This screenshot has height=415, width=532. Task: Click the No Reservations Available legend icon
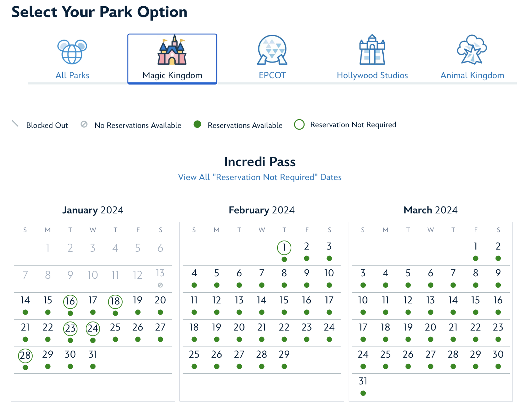tap(84, 124)
